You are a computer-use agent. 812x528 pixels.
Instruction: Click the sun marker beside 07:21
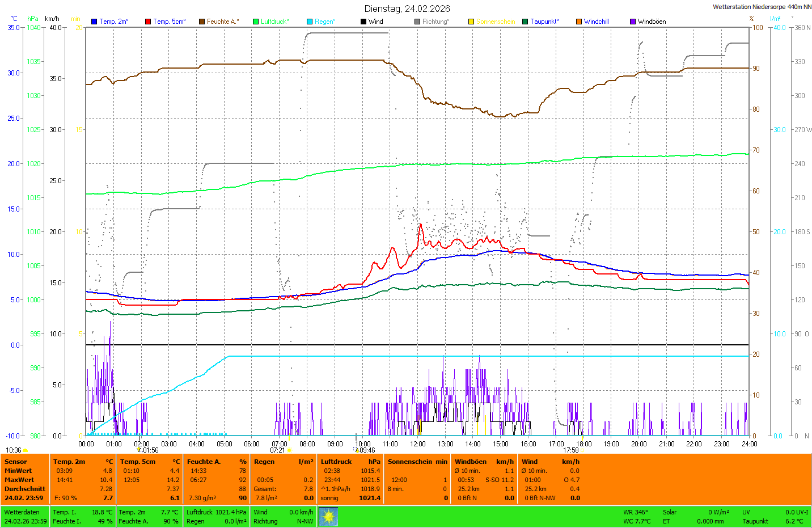pyautogui.click(x=290, y=450)
